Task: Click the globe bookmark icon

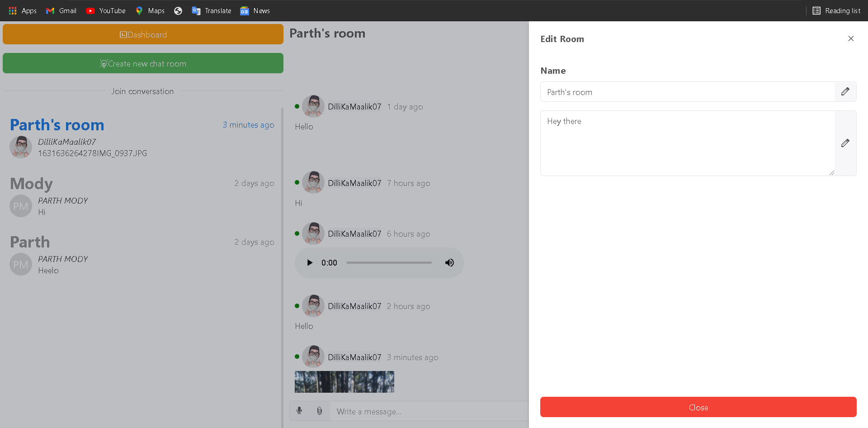Action: [178, 10]
